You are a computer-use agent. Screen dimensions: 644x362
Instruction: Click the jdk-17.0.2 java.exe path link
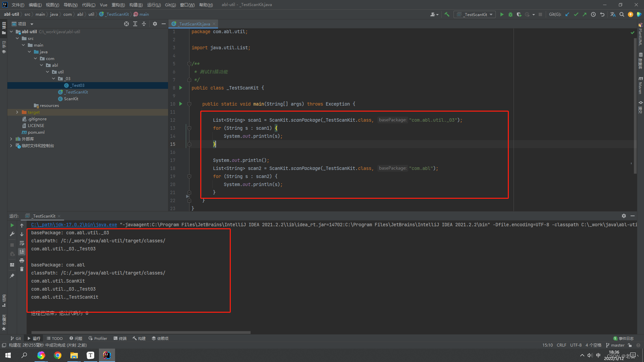pos(74,225)
